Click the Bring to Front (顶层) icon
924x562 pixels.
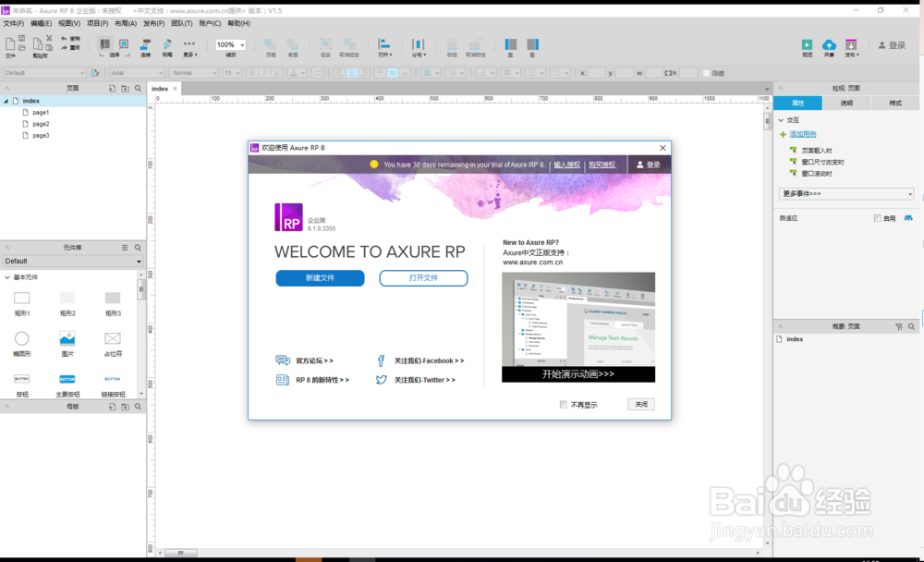pos(271,44)
